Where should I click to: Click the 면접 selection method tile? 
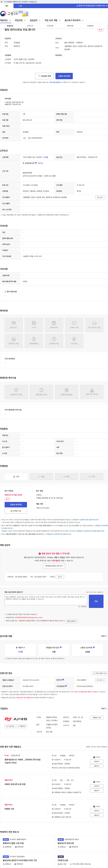pyautogui.click(x=41, y=476)
